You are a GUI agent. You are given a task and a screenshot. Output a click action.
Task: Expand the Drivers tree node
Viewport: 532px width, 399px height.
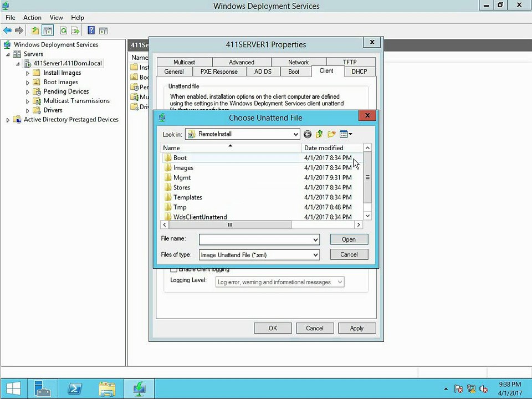tap(28, 110)
